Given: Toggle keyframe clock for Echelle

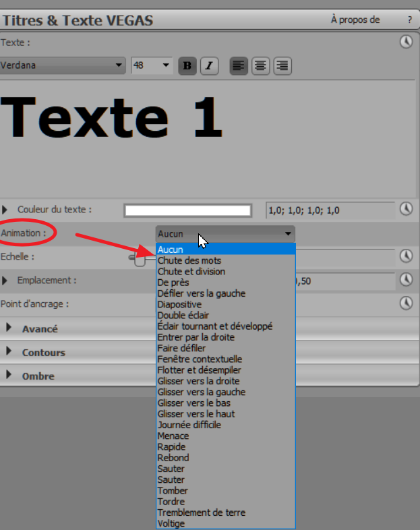Looking at the screenshot, I should click(x=406, y=256).
